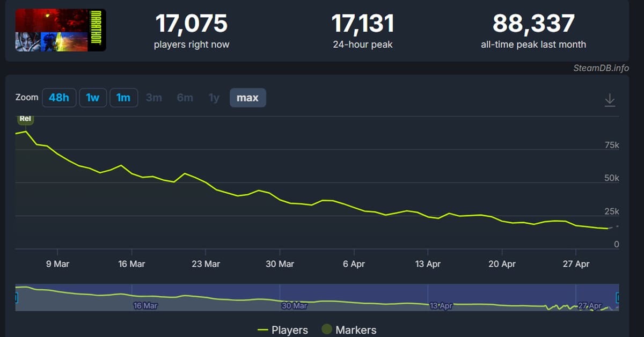This screenshot has height=337, width=644.
Task: Click the 27 Apr main axis label
Action: tap(576, 264)
